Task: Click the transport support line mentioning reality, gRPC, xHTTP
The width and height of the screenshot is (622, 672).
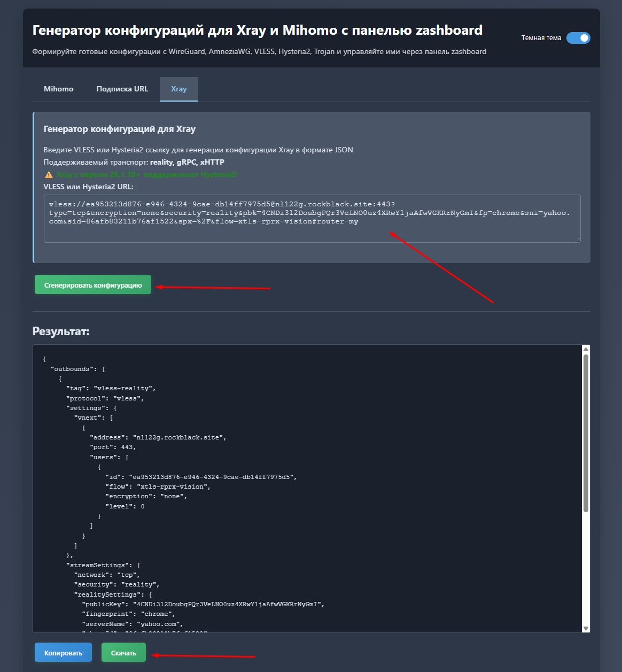Action: [134, 162]
